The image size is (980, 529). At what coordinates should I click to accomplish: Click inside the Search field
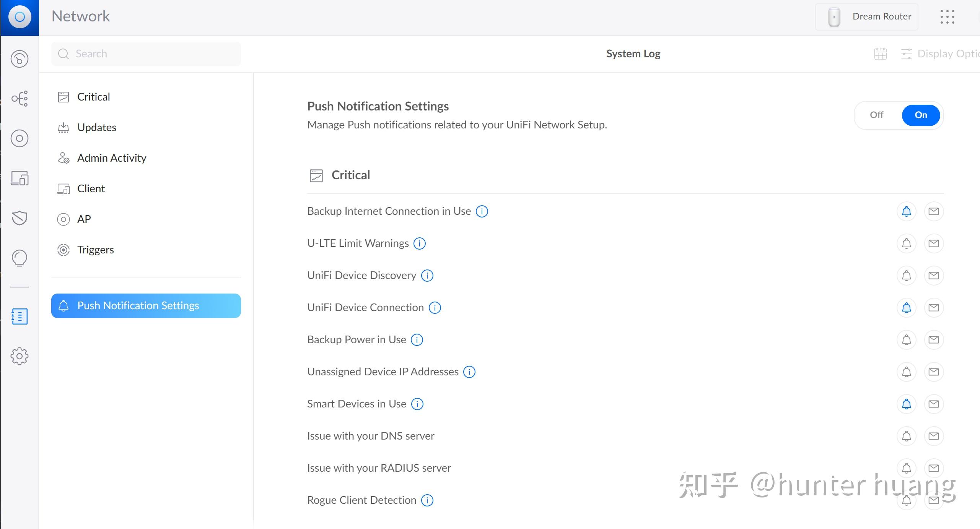tap(145, 54)
